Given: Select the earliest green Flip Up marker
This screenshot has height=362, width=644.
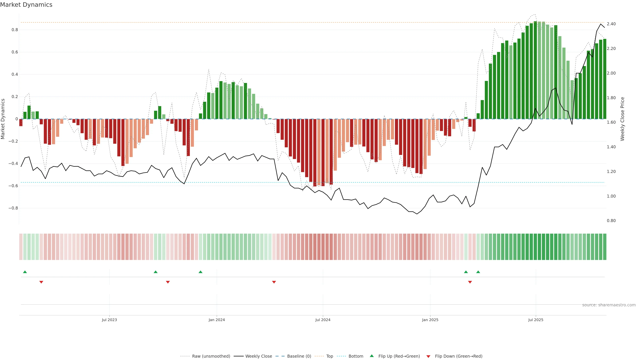Looking at the screenshot, I should 25,272.
